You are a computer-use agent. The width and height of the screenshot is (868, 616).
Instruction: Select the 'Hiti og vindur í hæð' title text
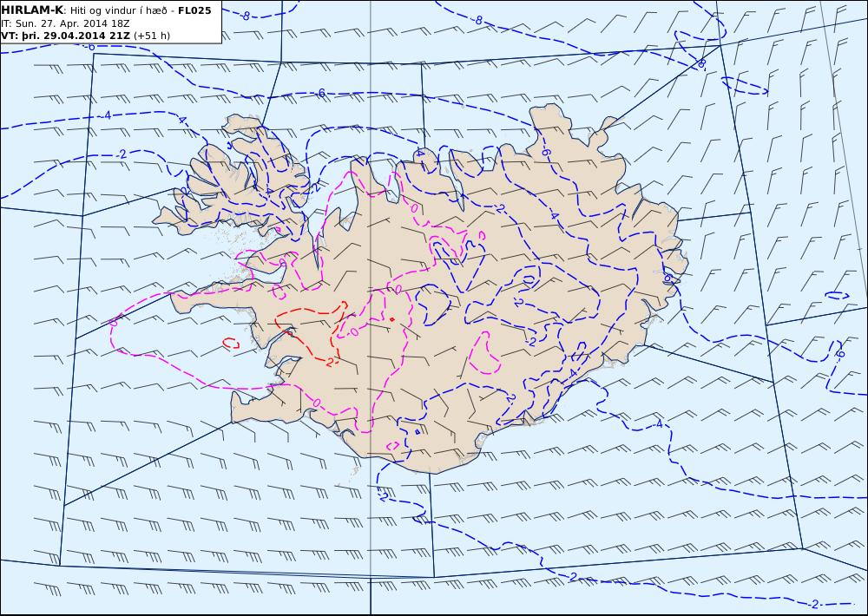117,10
